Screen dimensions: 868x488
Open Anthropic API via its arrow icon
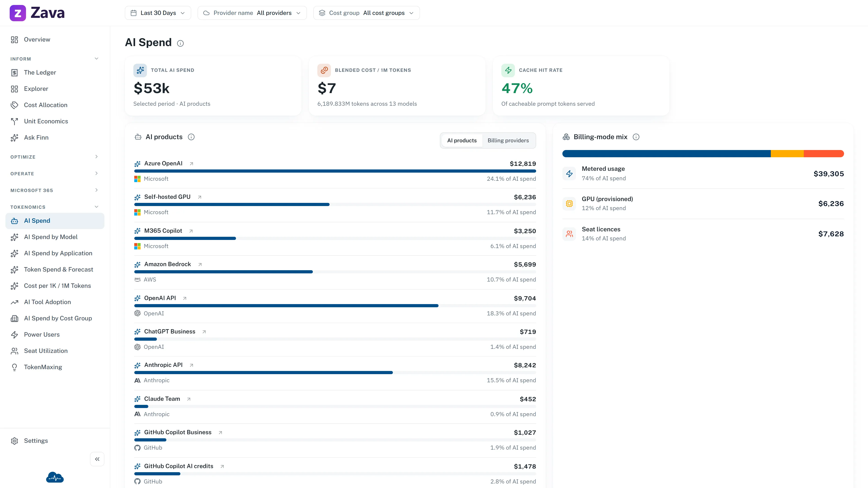pyautogui.click(x=191, y=365)
